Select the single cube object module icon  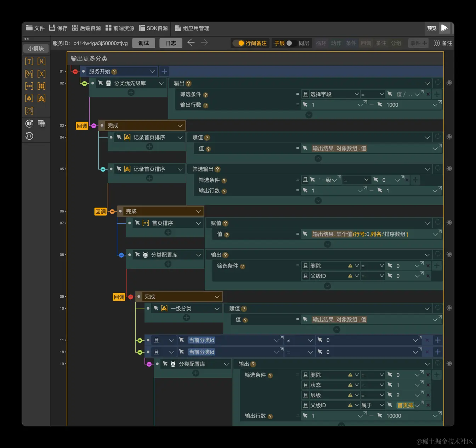pyautogui.click(x=29, y=99)
